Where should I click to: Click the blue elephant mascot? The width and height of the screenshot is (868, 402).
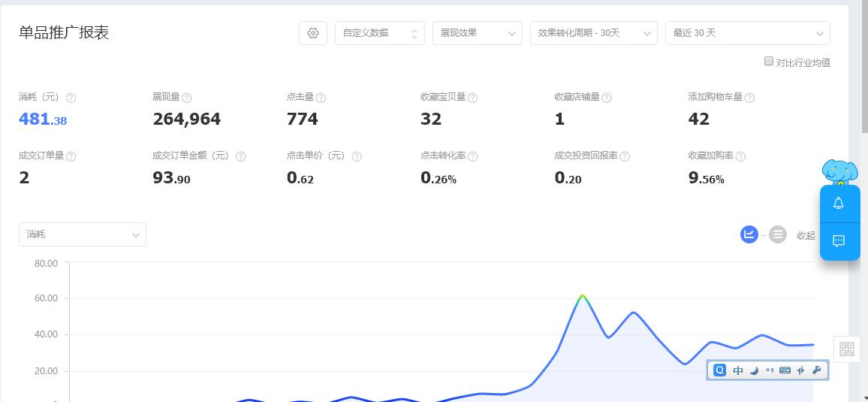pyautogui.click(x=839, y=172)
